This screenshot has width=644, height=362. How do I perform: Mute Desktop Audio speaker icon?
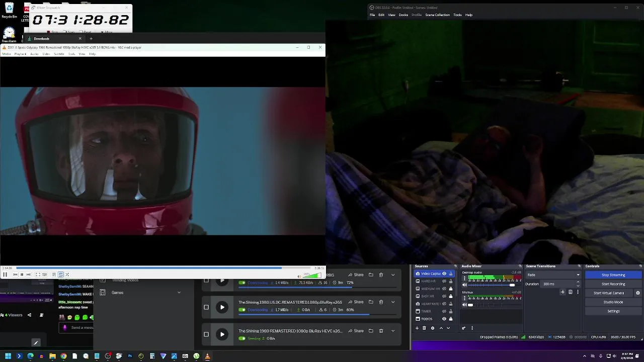[464, 285]
